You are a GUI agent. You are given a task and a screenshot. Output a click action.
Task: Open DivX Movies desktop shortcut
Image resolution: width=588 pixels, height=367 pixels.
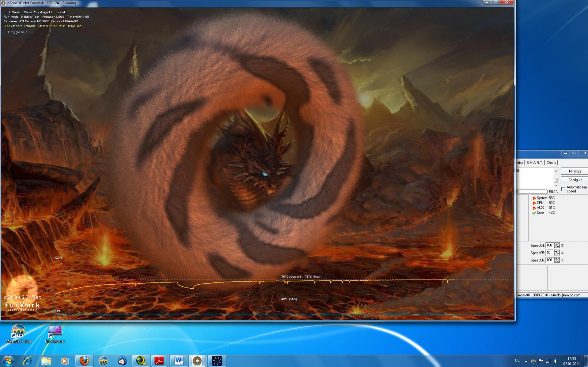[55, 334]
